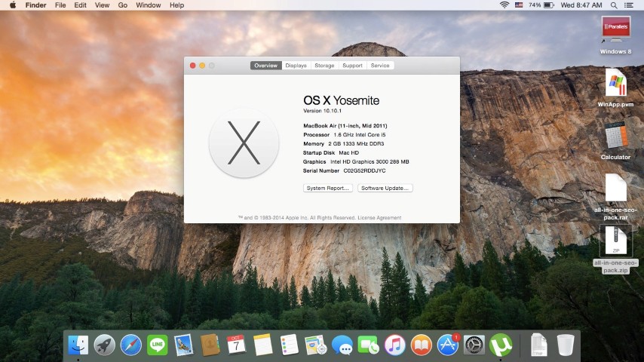
Task: Open the App Store dock icon
Action: 448,345
